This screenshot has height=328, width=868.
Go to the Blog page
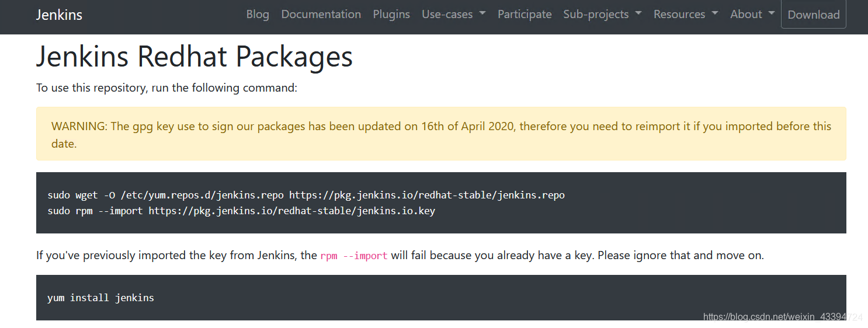point(258,15)
